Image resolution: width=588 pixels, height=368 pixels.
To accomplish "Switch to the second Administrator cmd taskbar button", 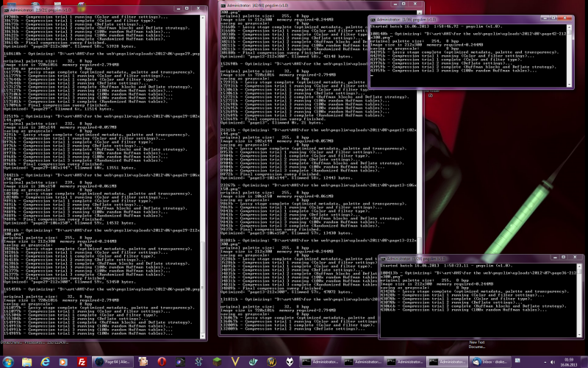I will click(x=362, y=362).
